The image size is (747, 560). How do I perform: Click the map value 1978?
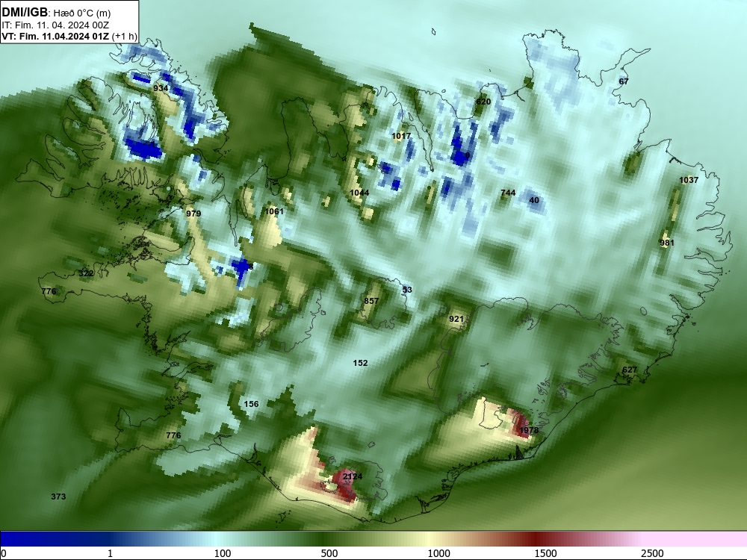529,431
